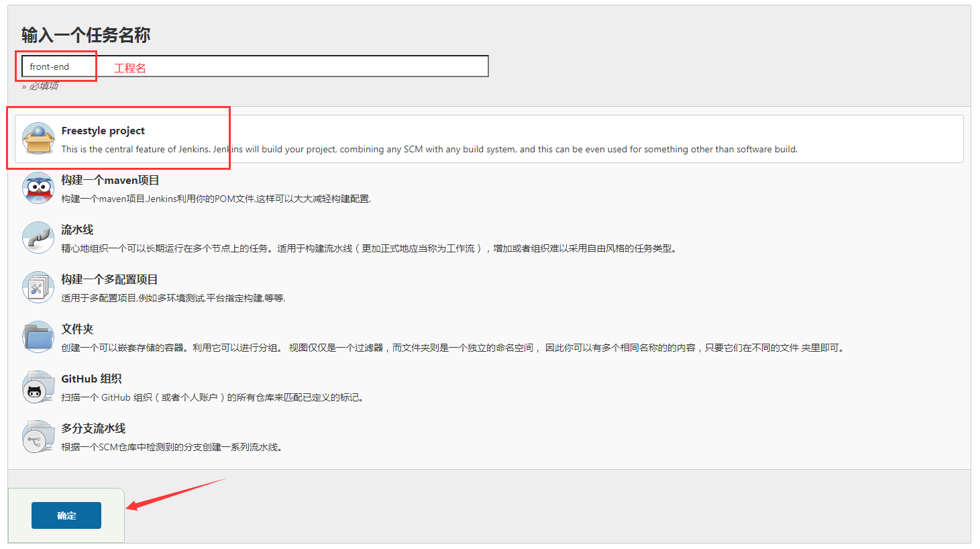Click the description 适用于多配置项目
Screen dimensions: 980x549
coord(173,299)
